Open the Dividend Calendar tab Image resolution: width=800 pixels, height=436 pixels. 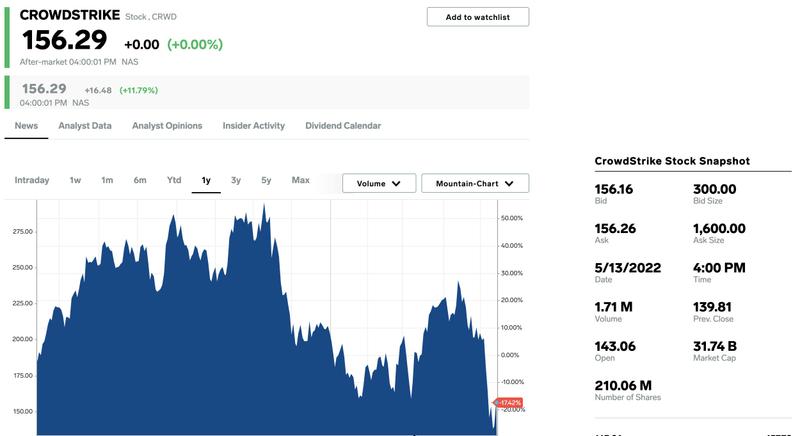pyautogui.click(x=343, y=126)
